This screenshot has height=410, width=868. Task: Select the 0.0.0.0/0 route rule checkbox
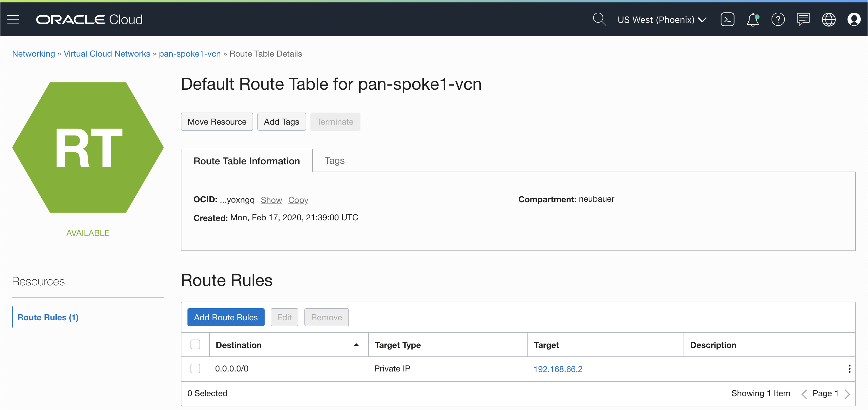pyautogui.click(x=195, y=368)
